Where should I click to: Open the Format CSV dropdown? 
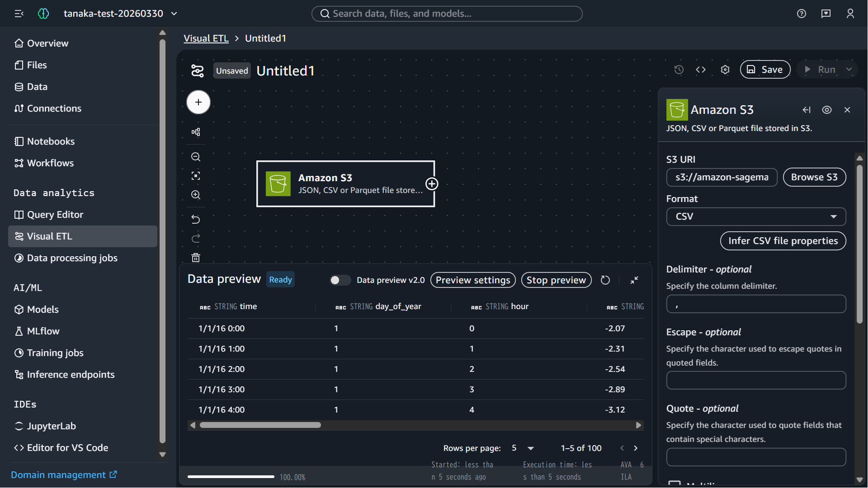pos(756,217)
